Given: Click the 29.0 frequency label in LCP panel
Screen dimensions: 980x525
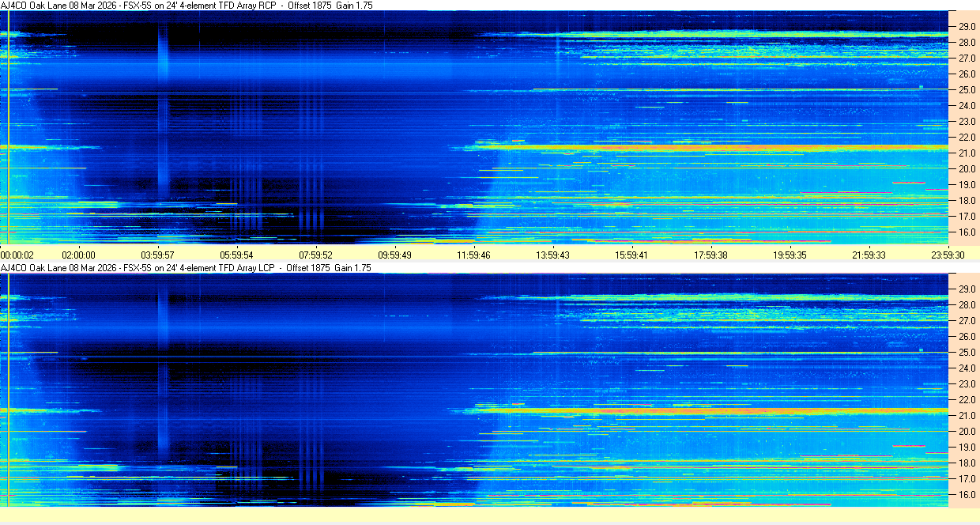Looking at the screenshot, I should pos(967,289).
